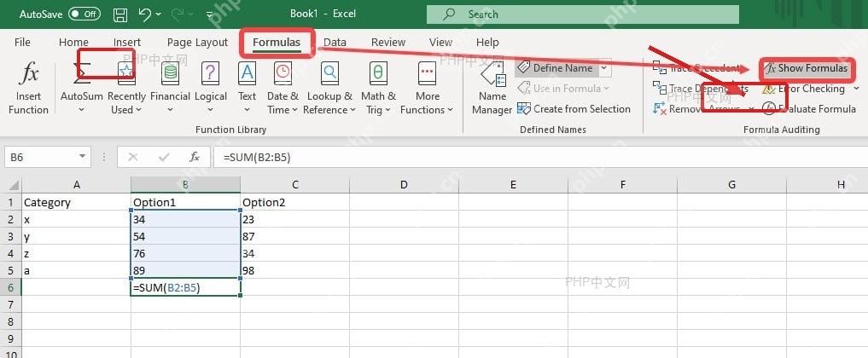The image size is (868, 358).
Task: Click Trace Dependents
Action: pyautogui.click(x=700, y=89)
